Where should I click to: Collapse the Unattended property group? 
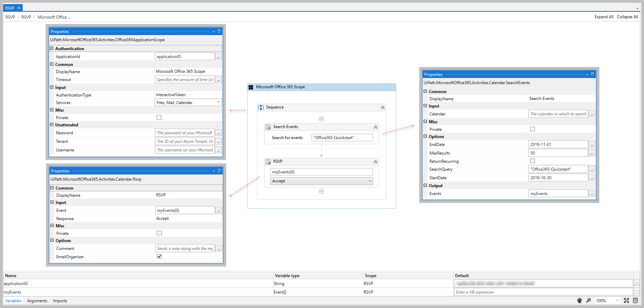click(52, 125)
